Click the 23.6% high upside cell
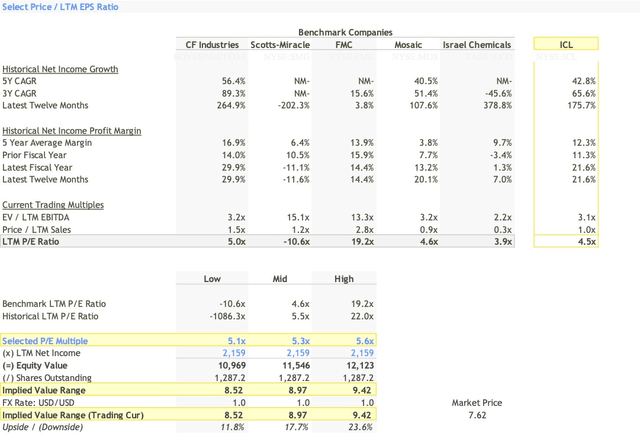Viewport: 640px width, 445px height. click(x=360, y=427)
